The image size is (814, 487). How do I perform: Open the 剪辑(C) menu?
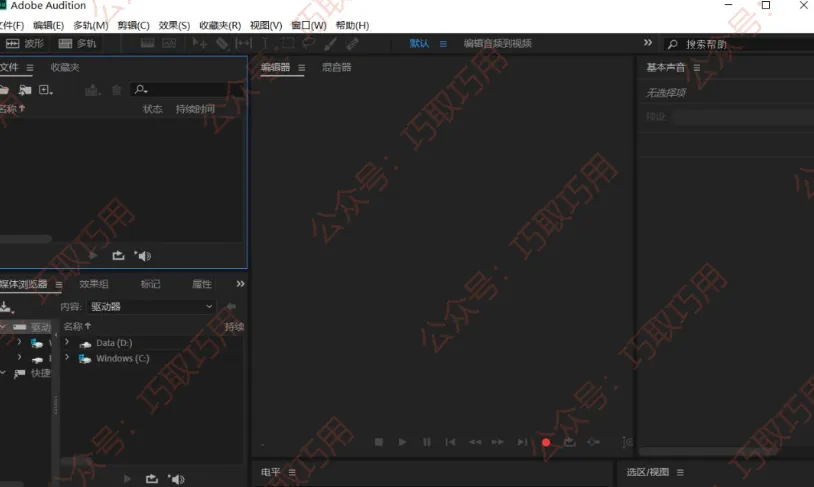click(x=133, y=25)
